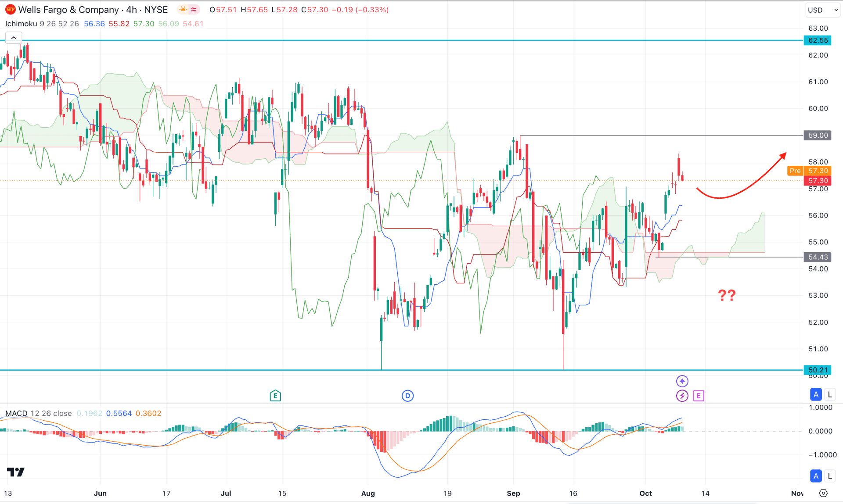Click the 50.21 horizontal line price label
Screen dimensions: 843x504
click(818, 370)
